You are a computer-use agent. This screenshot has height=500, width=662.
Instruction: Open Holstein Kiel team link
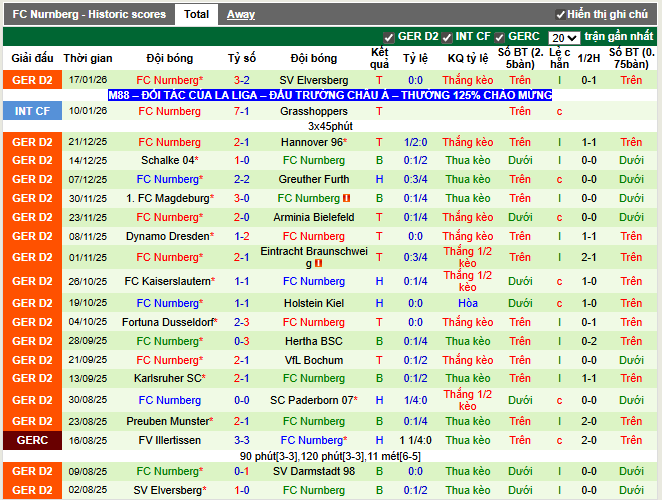pyautogui.click(x=314, y=303)
